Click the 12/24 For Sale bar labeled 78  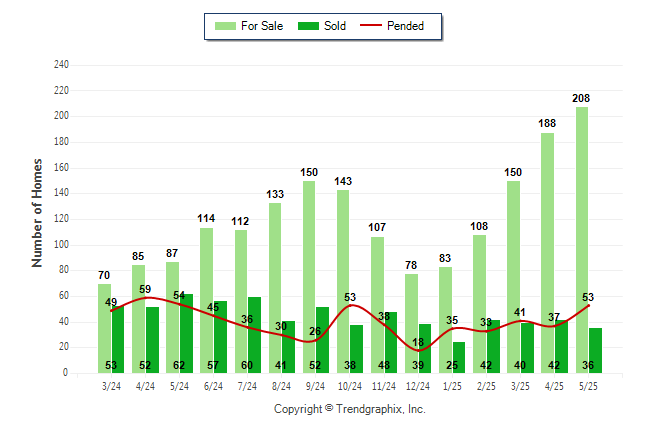pyautogui.click(x=412, y=324)
